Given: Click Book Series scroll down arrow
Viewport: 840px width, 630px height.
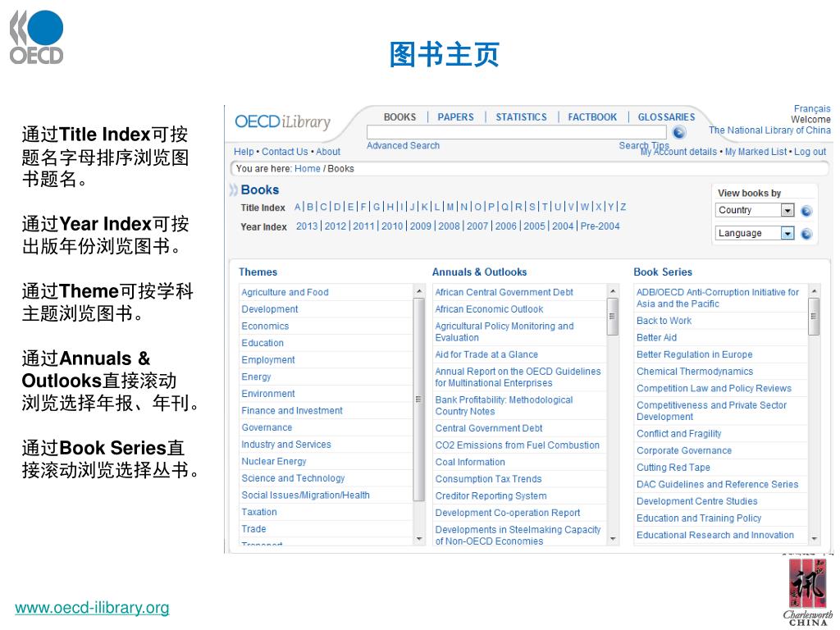Looking at the screenshot, I should (814, 538).
